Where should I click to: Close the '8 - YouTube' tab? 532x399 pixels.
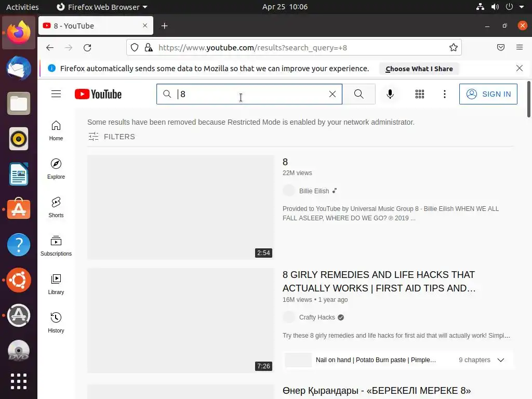coord(145,25)
